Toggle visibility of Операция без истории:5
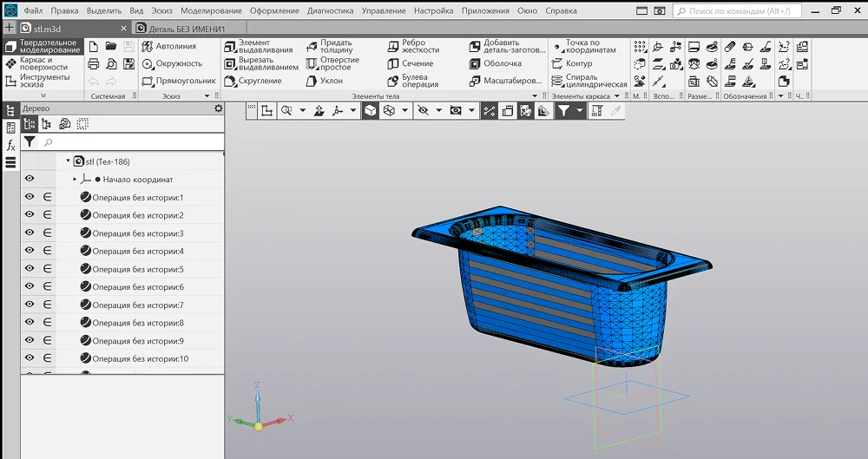 pyautogui.click(x=30, y=269)
